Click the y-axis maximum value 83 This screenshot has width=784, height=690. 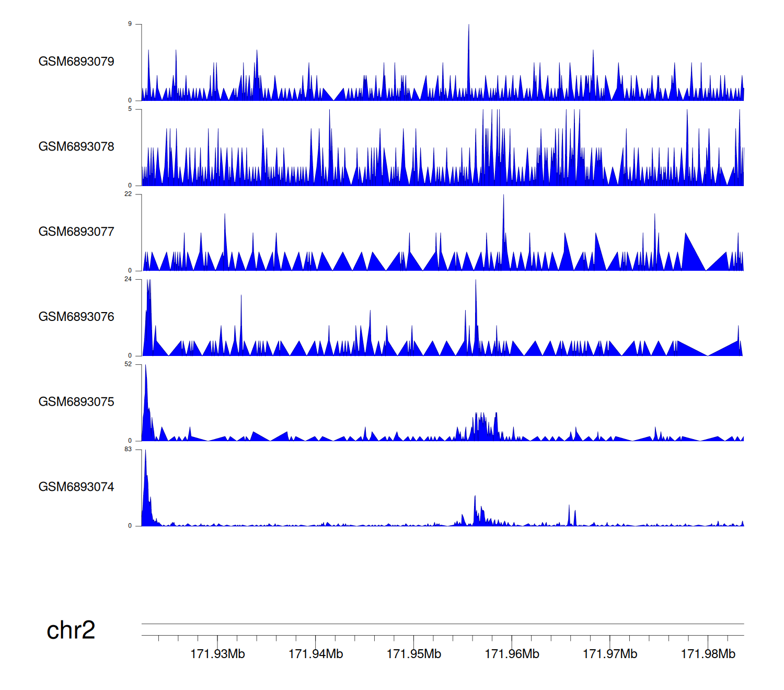[128, 450]
